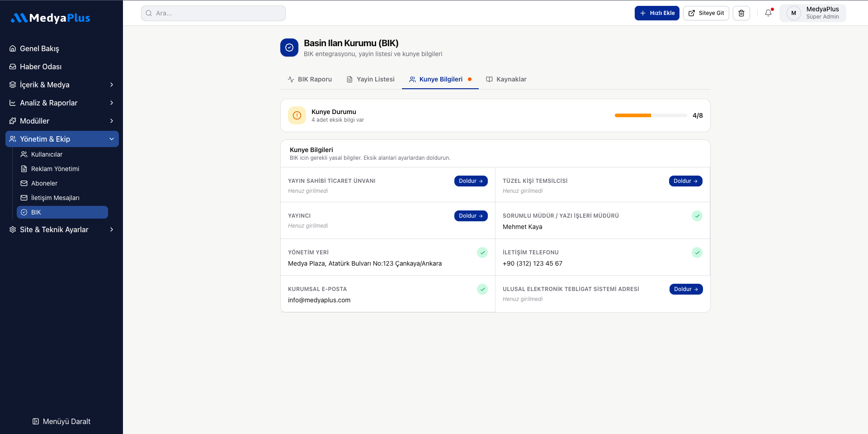Click the BIK header badge icon
This screenshot has height=434, width=868.
289,48
